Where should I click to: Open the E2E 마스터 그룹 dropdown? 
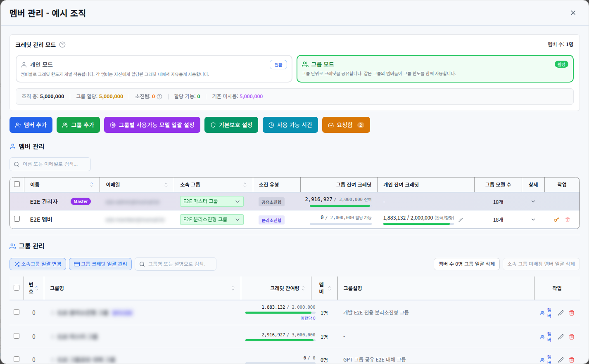click(212, 201)
